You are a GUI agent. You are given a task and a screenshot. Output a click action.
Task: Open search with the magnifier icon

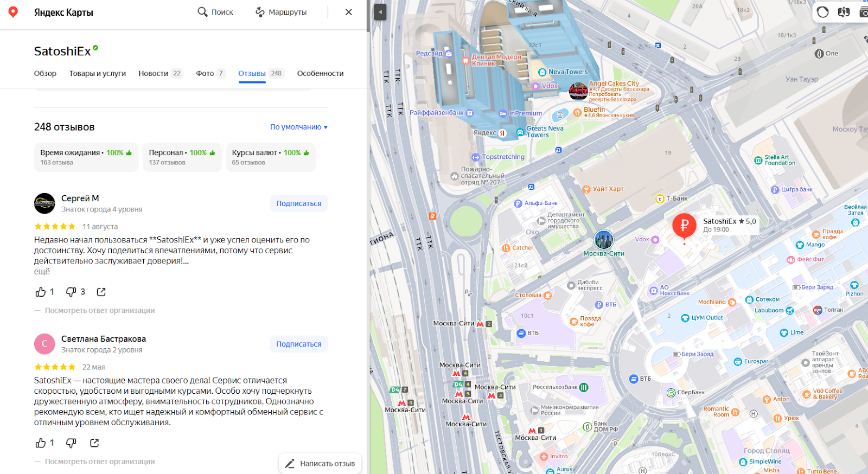click(x=202, y=12)
